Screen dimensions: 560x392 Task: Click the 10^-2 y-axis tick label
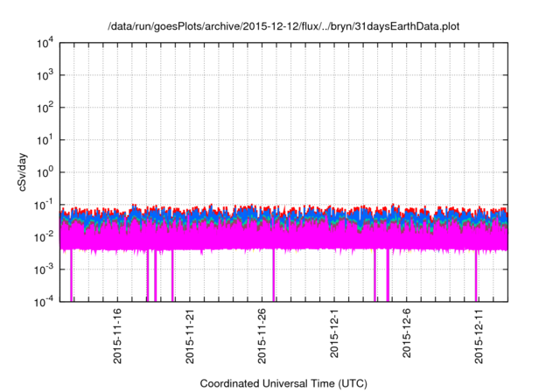pos(44,237)
